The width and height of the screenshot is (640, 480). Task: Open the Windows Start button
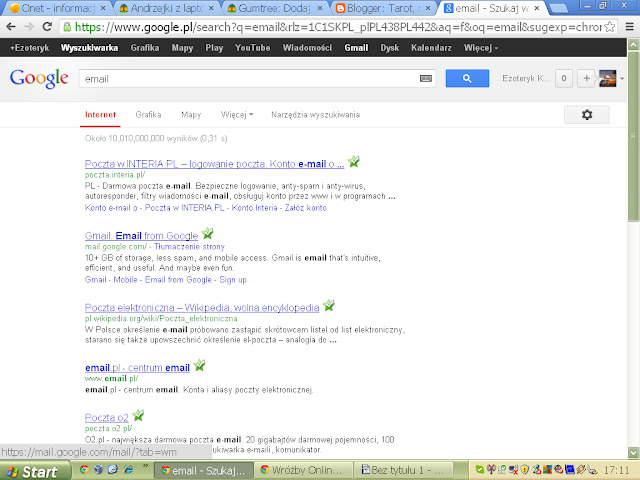pyautogui.click(x=33, y=471)
